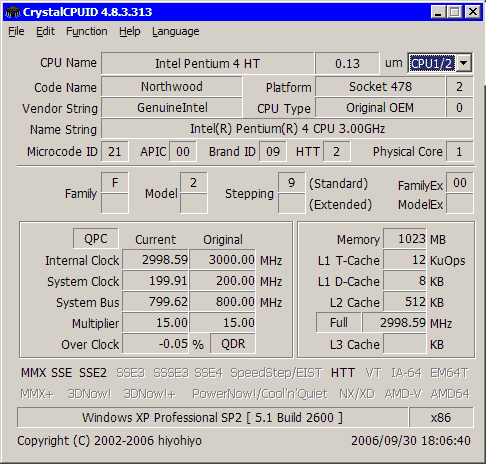Screen dimensions: 486x464
Task: Click the greyed EM64T label
Action: pyautogui.click(x=449, y=373)
